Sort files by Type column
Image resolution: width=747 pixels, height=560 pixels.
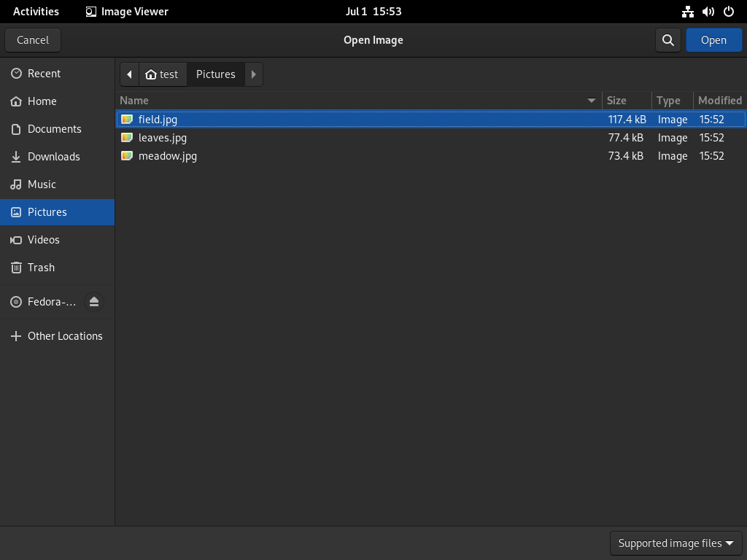coord(672,101)
